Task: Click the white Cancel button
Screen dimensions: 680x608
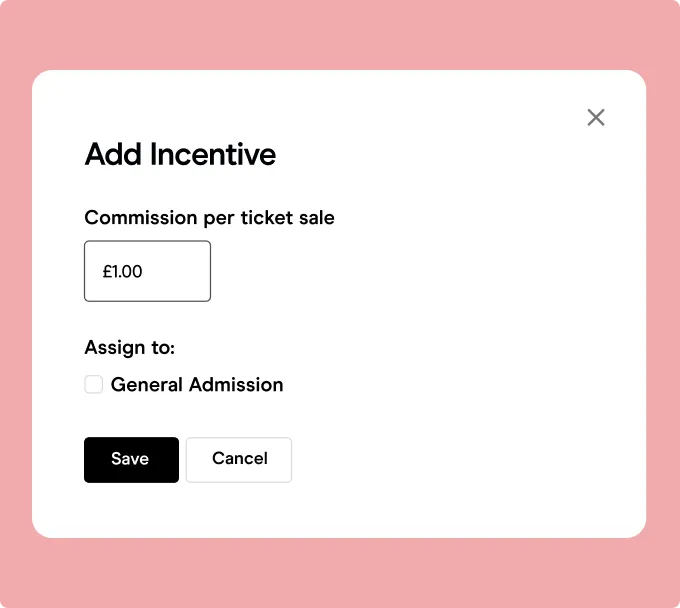Action: point(239,460)
